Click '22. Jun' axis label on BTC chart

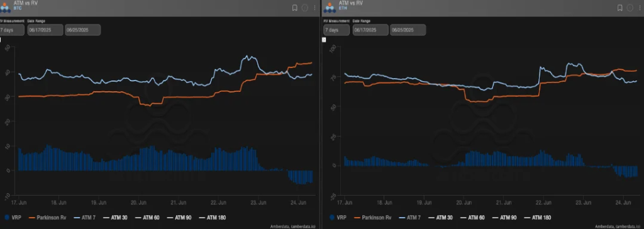tap(218, 203)
